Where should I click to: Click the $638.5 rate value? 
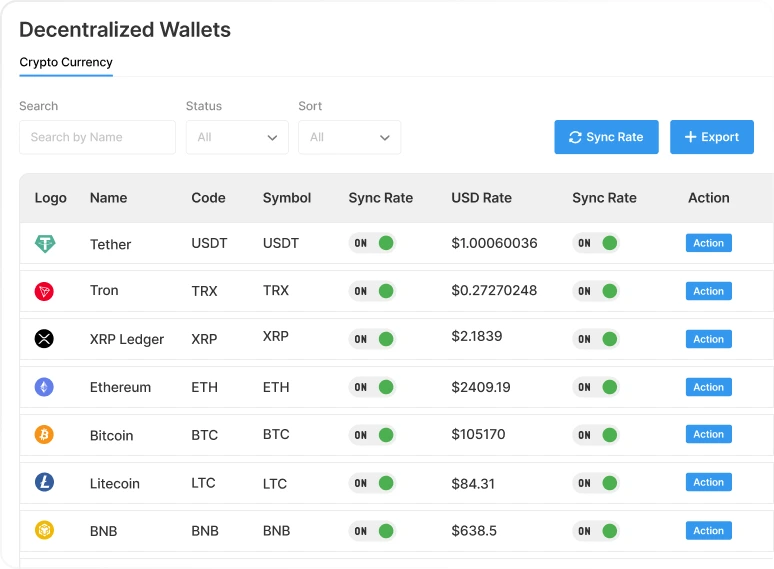point(474,531)
